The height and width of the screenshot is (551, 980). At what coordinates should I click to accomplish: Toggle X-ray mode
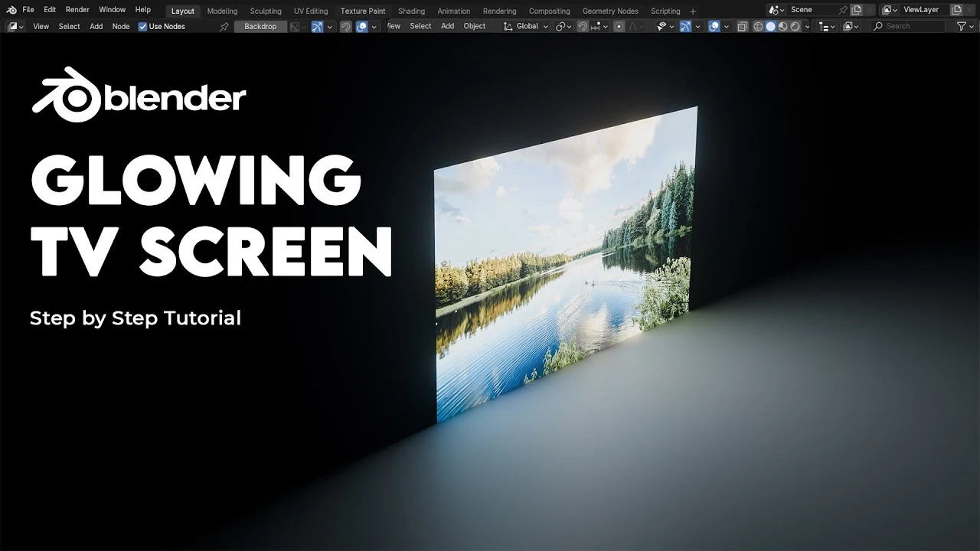click(742, 26)
